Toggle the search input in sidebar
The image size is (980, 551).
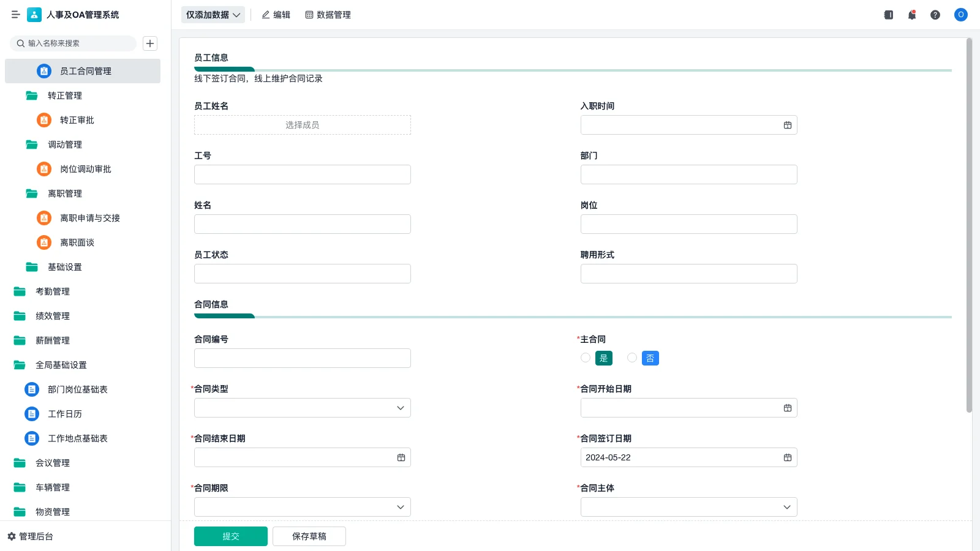[x=73, y=43]
